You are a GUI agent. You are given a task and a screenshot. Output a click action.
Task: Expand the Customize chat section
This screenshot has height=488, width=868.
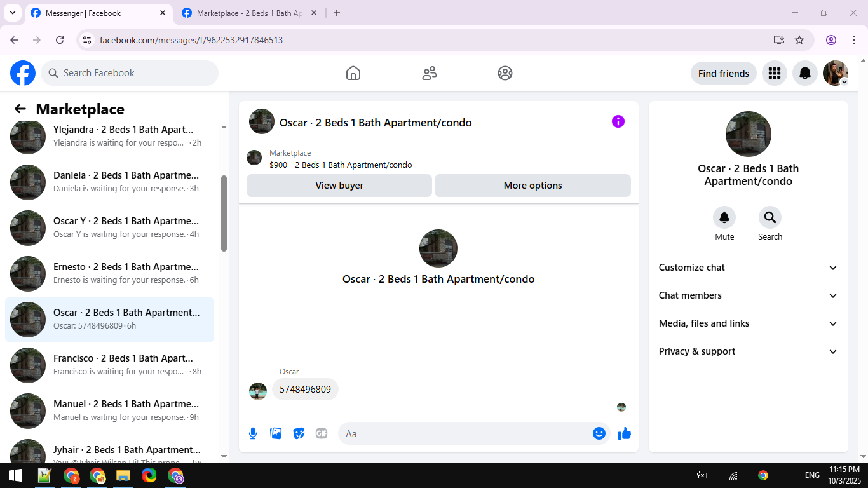pyautogui.click(x=749, y=268)
